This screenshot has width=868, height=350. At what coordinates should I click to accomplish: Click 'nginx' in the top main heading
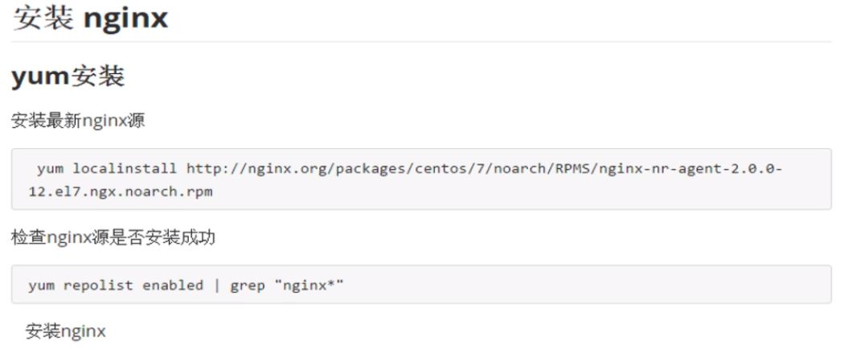pos(125,18)
